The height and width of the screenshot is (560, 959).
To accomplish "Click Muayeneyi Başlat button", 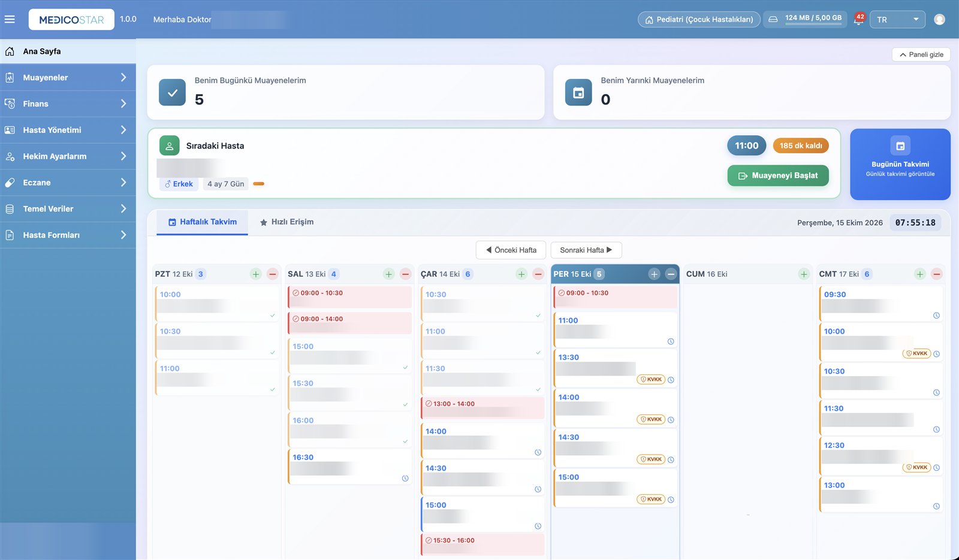I will pos(778,175).
